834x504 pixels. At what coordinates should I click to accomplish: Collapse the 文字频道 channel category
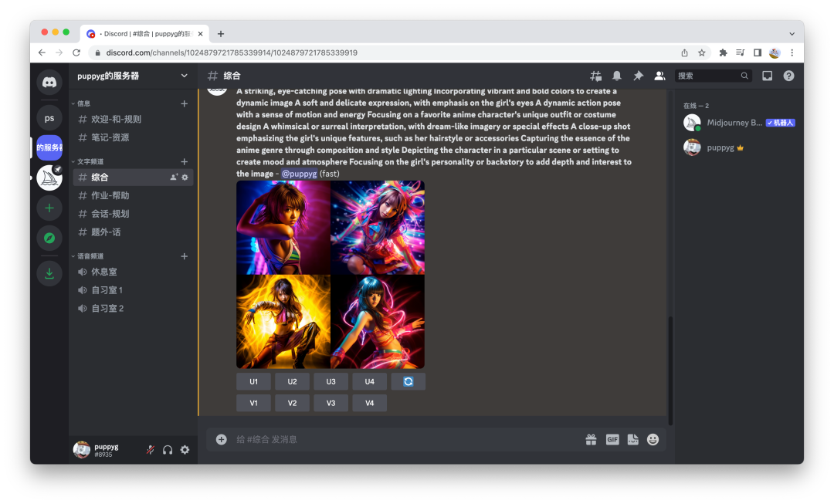tap(91, 161)
